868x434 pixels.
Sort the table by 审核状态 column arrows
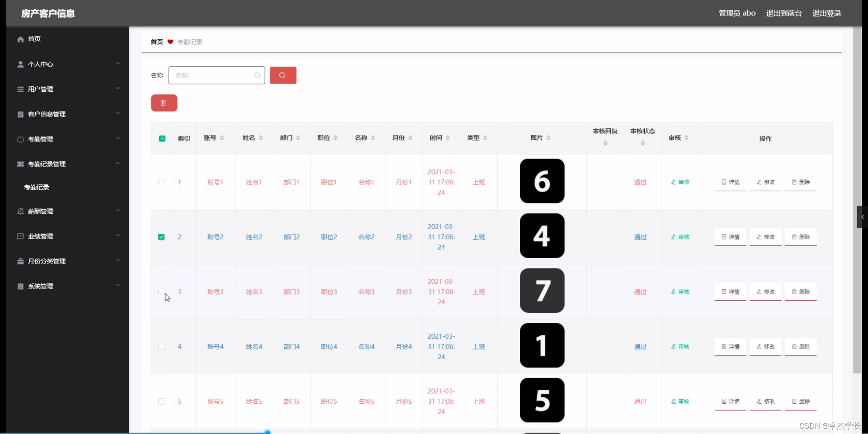pos(643,143)
